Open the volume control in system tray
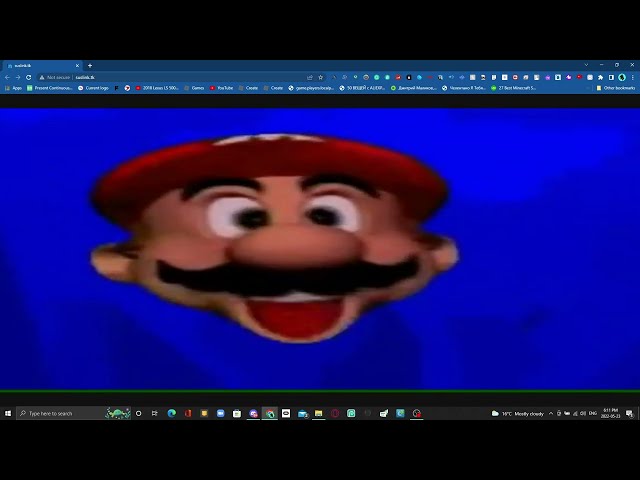The height and width of the screenshot is (480, 640). click(x=583, y=413)
